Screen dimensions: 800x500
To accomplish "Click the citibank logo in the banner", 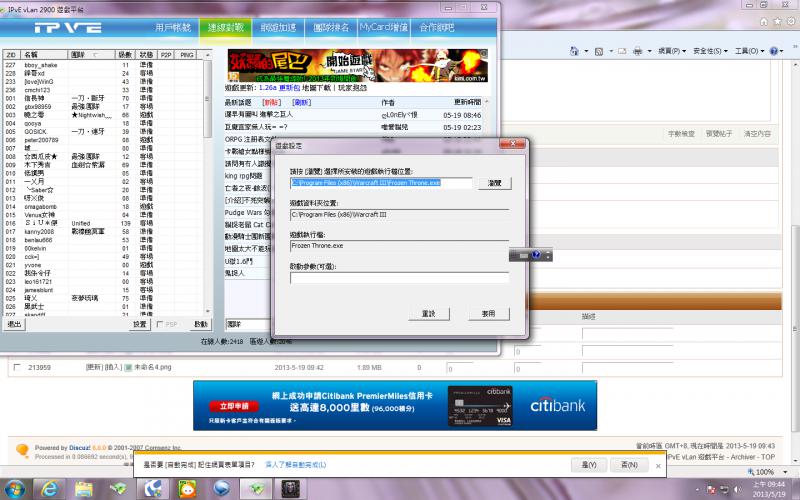I will pos(558,406).
